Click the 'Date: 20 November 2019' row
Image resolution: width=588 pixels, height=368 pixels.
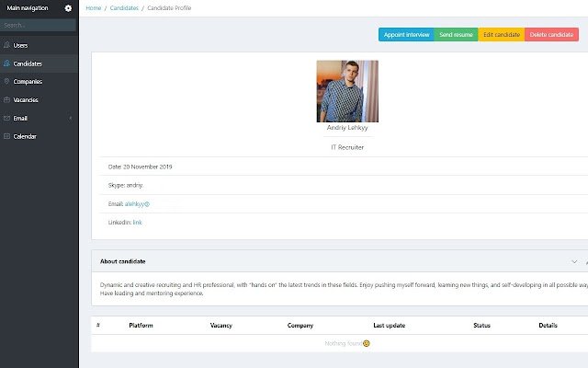[x=344, y=167]
